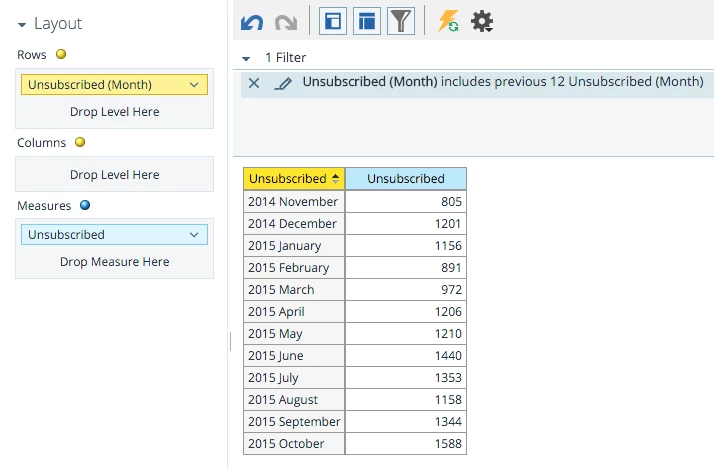Edit the filter with the pencil icon
The height and width of the screenshot is (469, 714).
pyautogui.click(x=283, y=83)
